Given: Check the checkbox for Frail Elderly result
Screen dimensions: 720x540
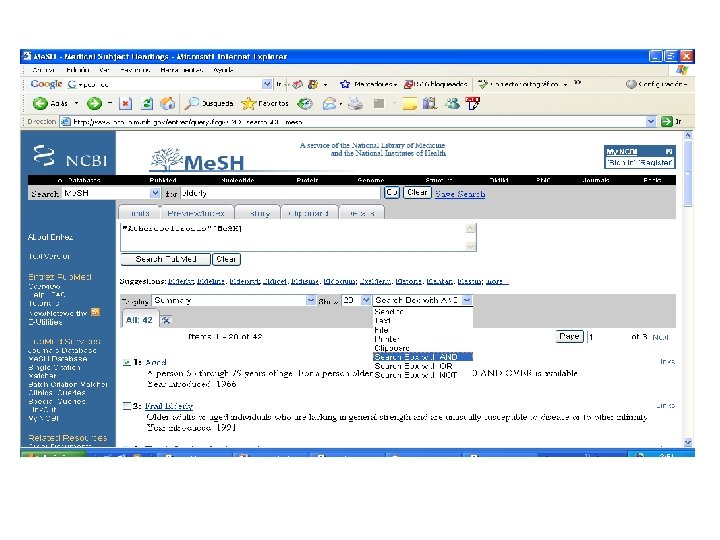Looking at the screenshot, I should [x=127, y=405].
